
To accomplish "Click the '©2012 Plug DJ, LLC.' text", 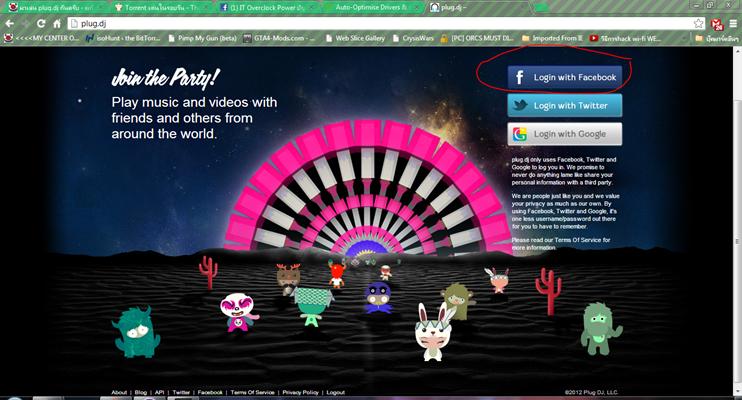I will coord(592,392).
